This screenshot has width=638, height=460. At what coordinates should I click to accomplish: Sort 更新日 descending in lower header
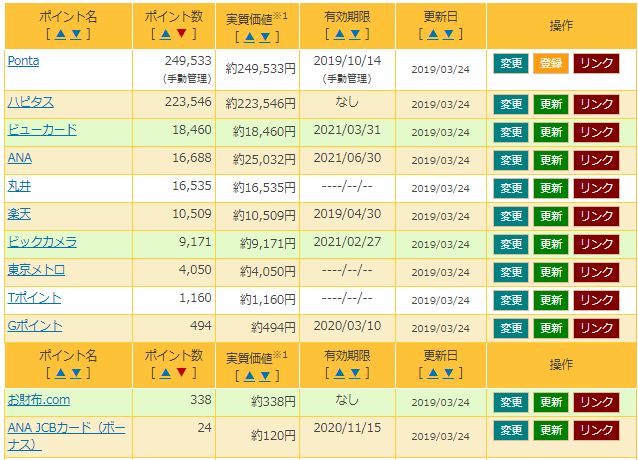448,373
